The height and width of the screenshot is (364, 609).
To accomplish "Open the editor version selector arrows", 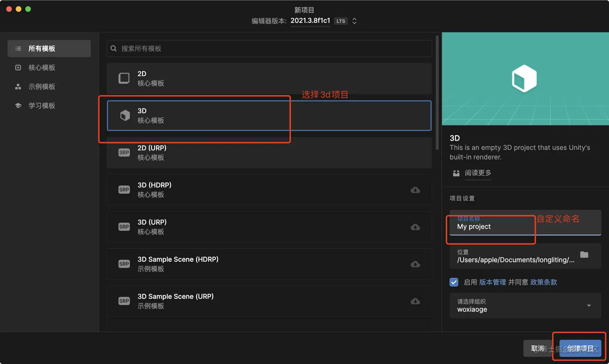I will pos(354,21).
